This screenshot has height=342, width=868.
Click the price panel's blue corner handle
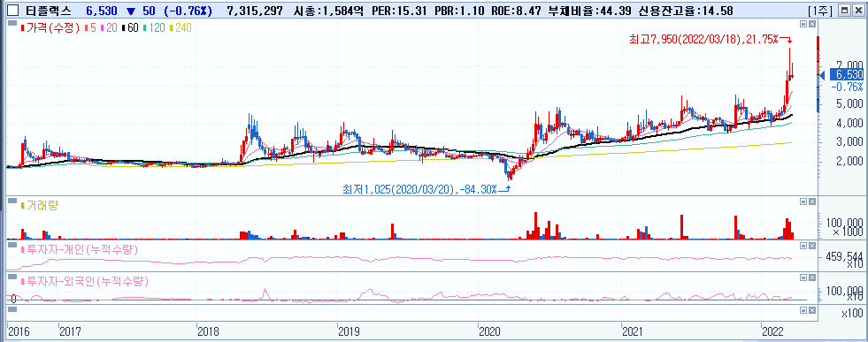(12, 23)
